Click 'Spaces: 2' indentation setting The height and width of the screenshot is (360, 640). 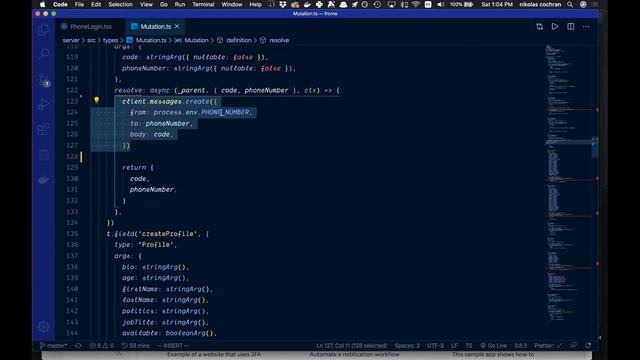[407, 346]
